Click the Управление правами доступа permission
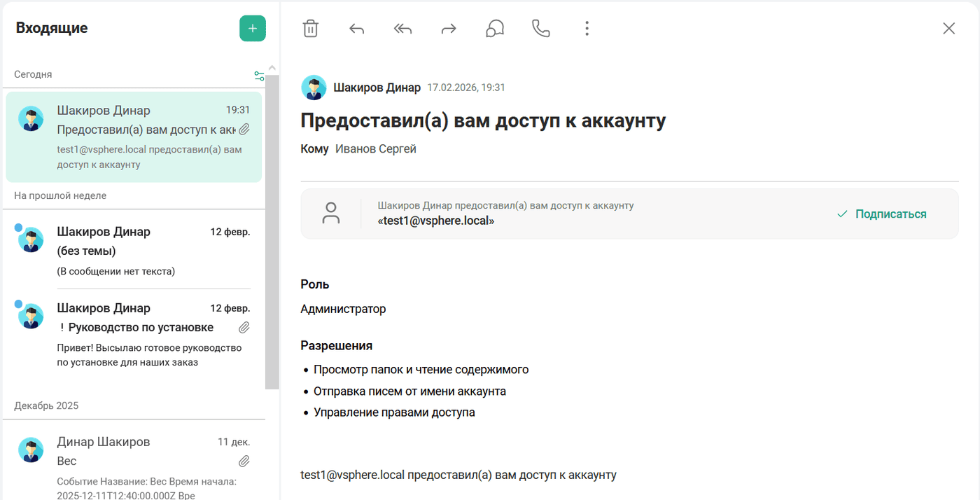Image resolution: width=980 pixels, height=500 pixels. coord(394,412)
